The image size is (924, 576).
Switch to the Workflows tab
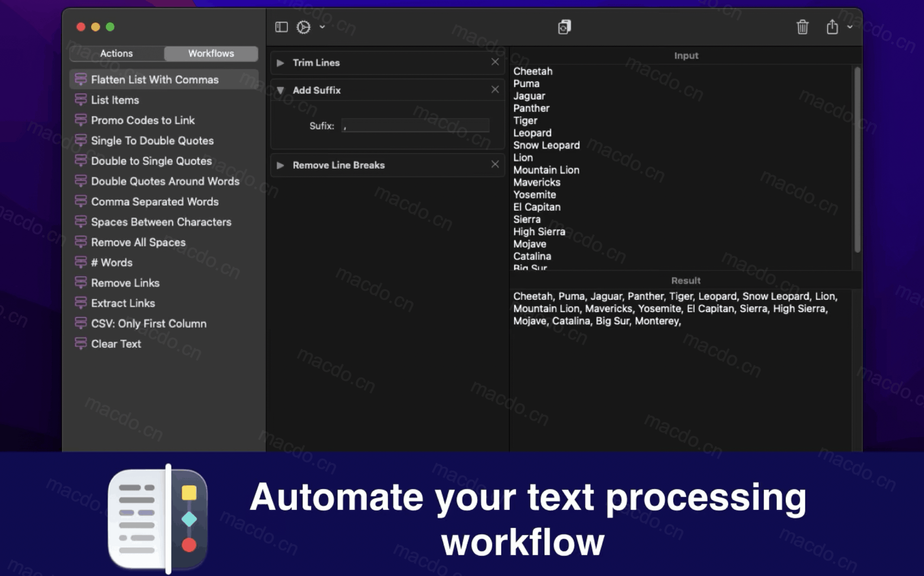[x=211, y=53]
